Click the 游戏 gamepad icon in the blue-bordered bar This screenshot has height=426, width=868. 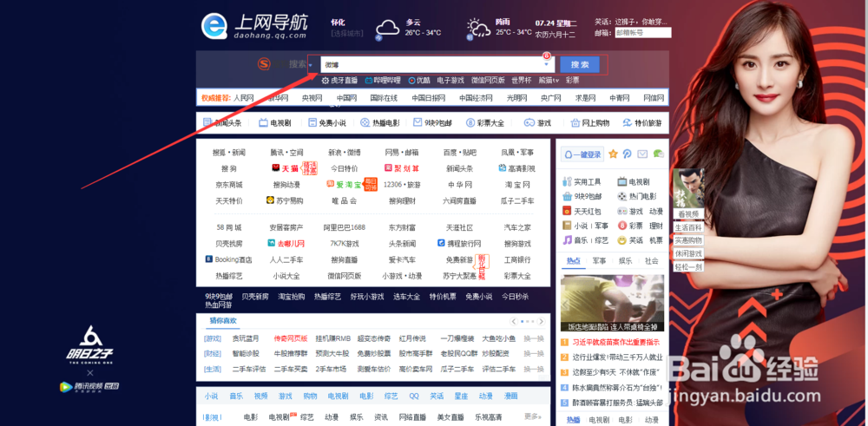point(529,122)
